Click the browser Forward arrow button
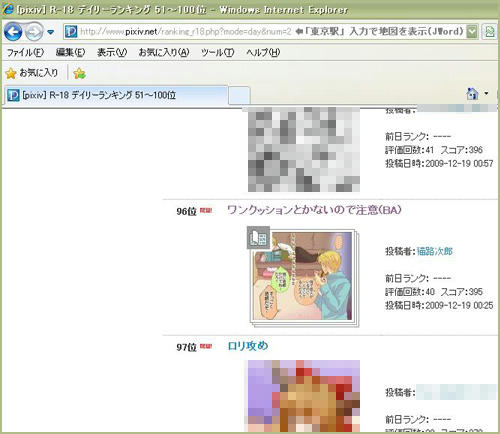 click(x=34, y=32)
